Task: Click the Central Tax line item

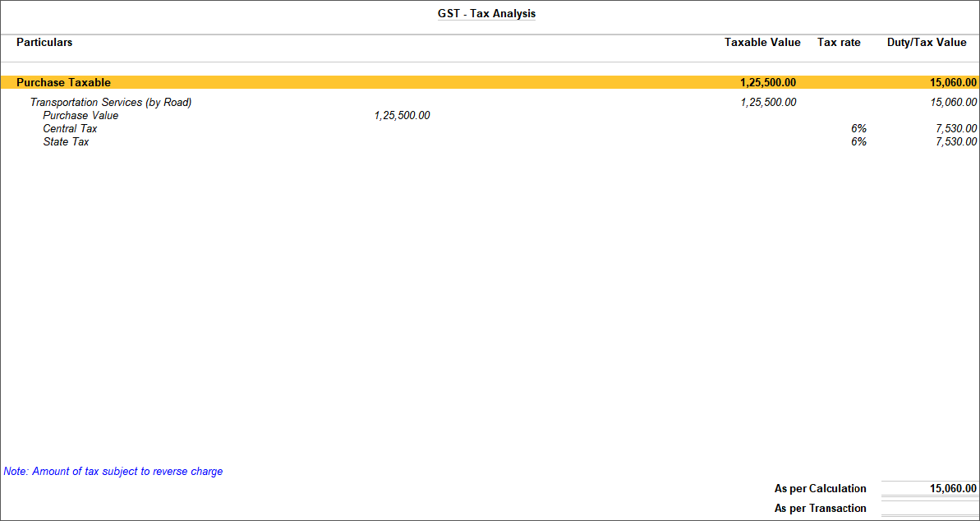Action: click(x=70, y=128)
